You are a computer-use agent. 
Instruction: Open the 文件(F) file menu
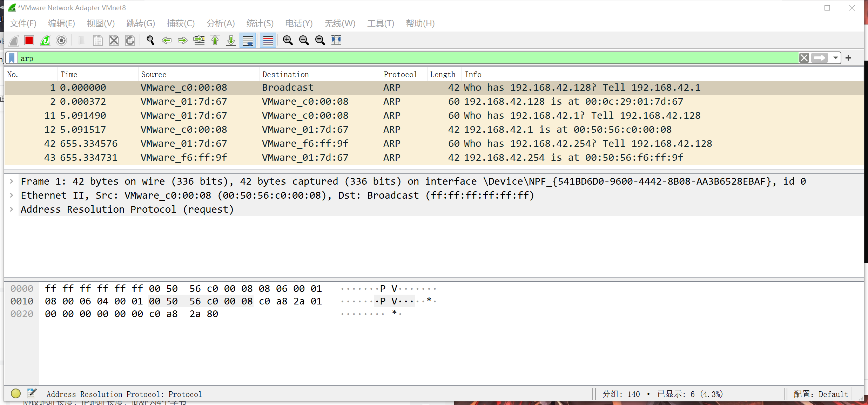pos(23,23)
